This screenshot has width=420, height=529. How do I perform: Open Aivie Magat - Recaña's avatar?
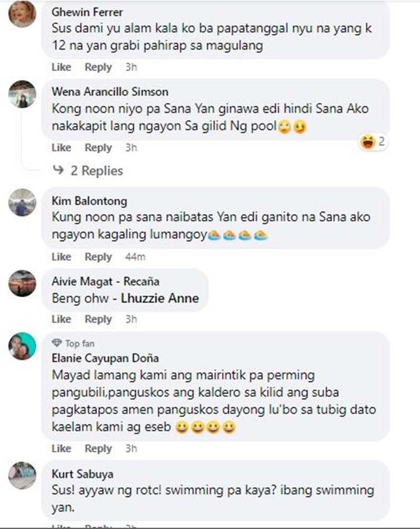point(22,283)
